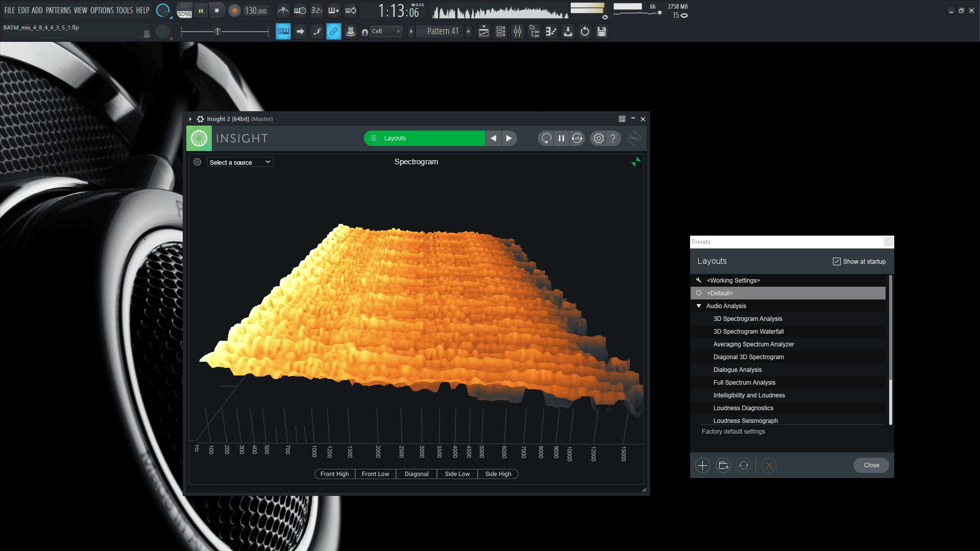Collapse Spectrogram panel green arrows icon
The height and width of the screenshot is (551, 980).
[635, 162]
